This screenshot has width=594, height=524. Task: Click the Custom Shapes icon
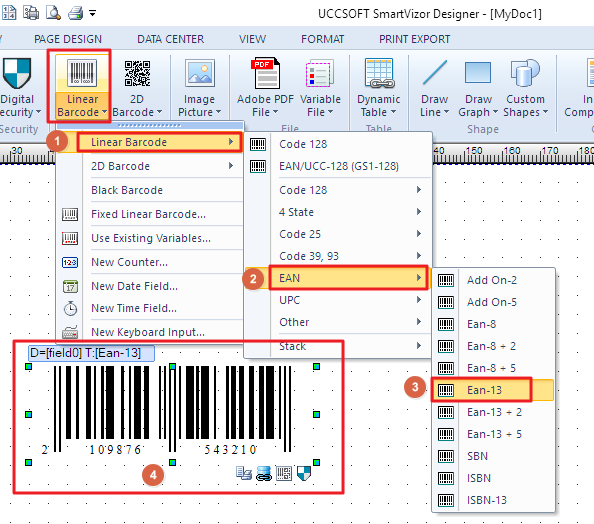[525, 73]
